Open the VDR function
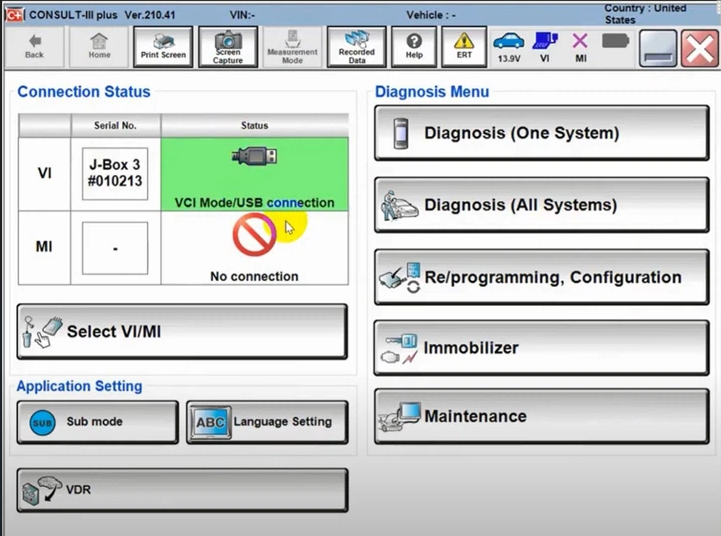 point(182,490)
